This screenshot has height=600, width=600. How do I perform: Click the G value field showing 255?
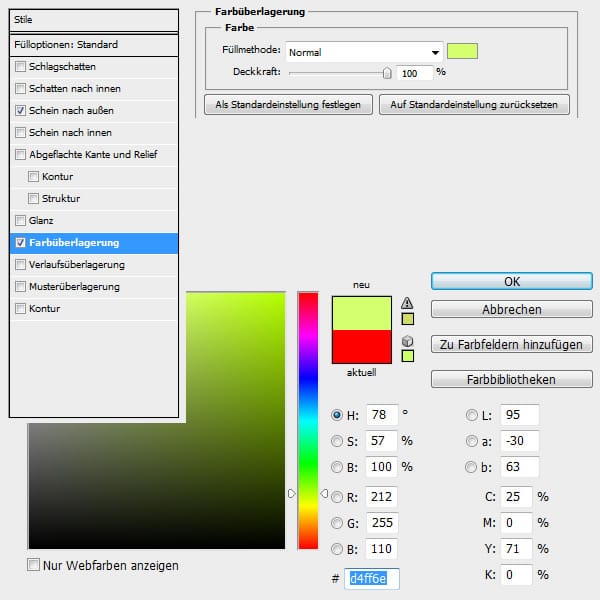pos(382,523)
